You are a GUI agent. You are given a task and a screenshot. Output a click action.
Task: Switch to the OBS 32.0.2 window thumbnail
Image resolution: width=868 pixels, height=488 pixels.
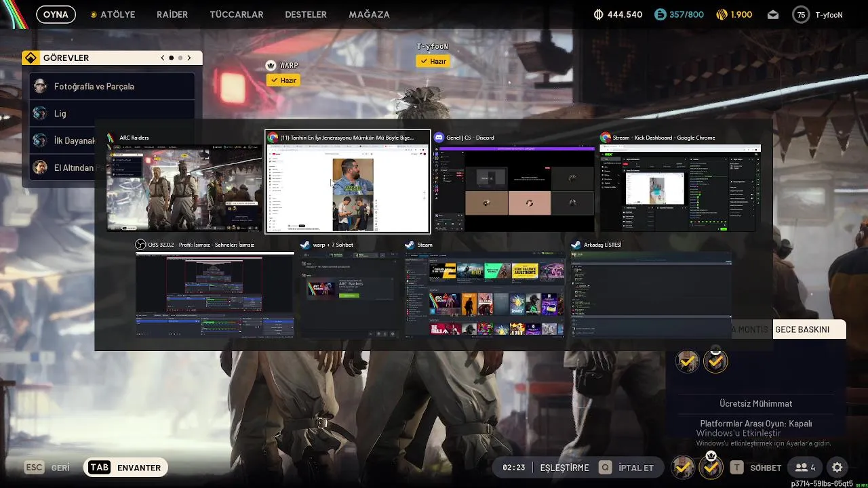[215, 295]
